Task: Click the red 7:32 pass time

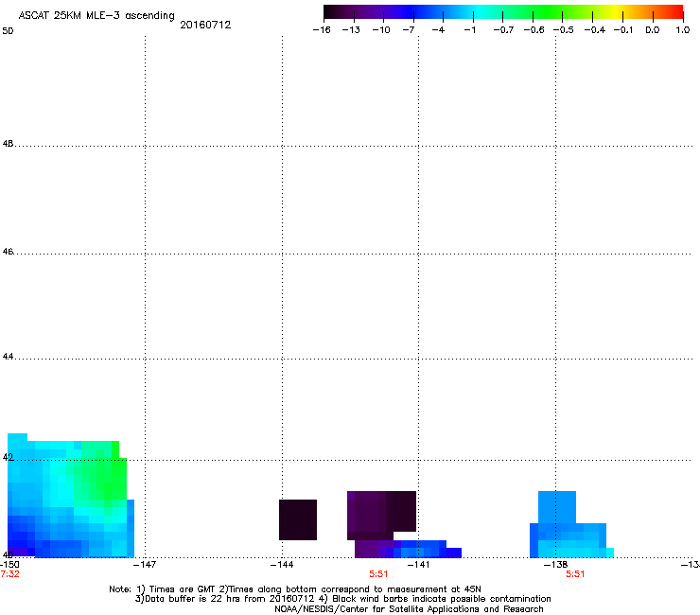Action: (9, 574)
